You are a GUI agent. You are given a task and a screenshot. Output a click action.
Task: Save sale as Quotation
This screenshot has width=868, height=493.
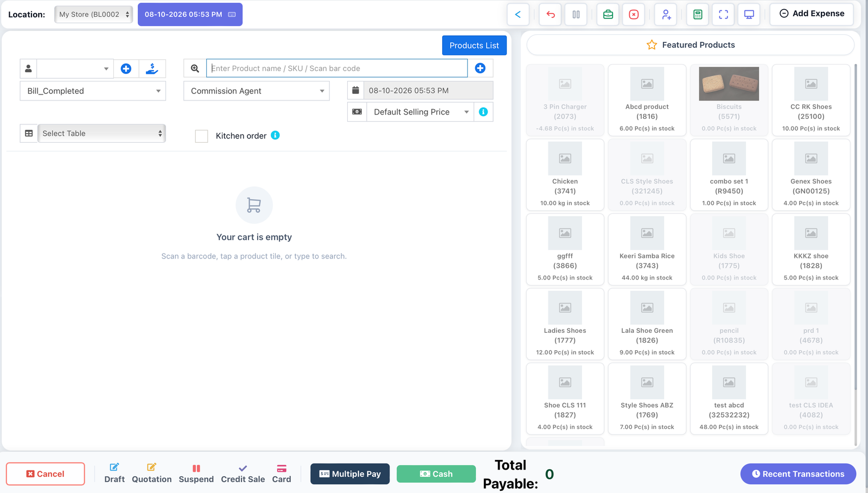pyautogui.click(x=152, y=473)
